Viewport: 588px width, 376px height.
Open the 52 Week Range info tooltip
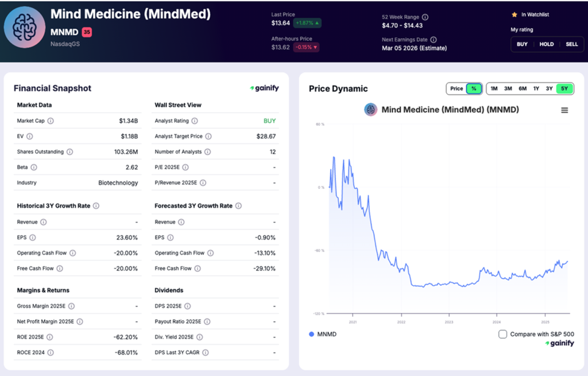[425, 17]
